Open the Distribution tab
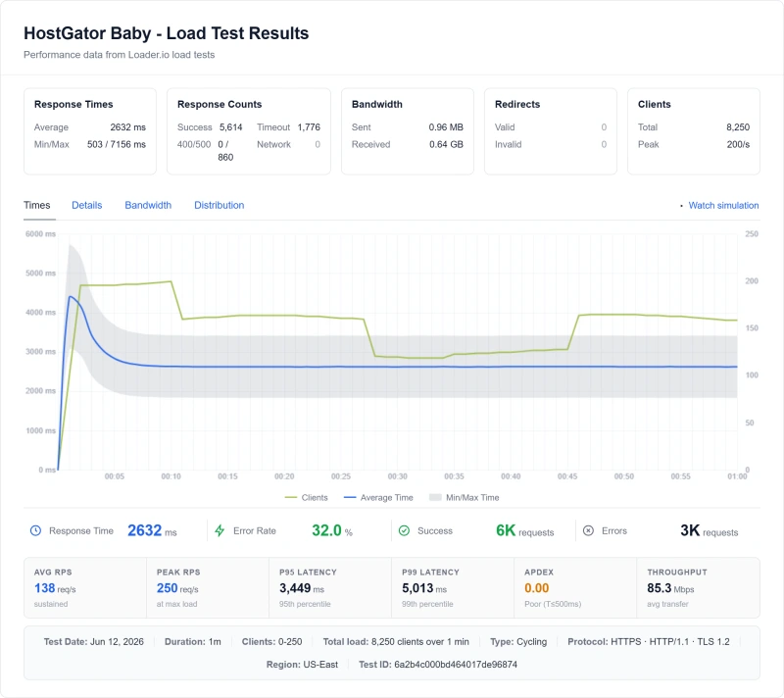The width and height of the screenshot is (784, 698). (219, 205)
